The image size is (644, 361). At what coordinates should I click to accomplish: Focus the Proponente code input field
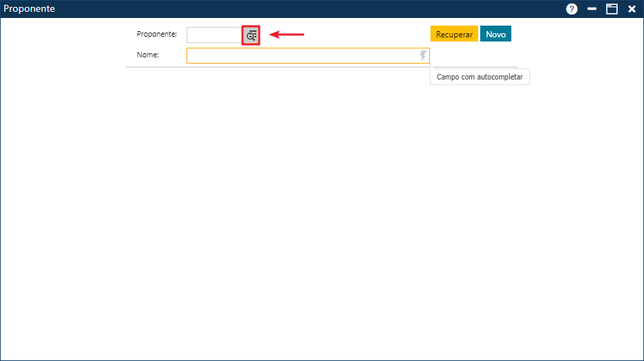coord(214,35)
